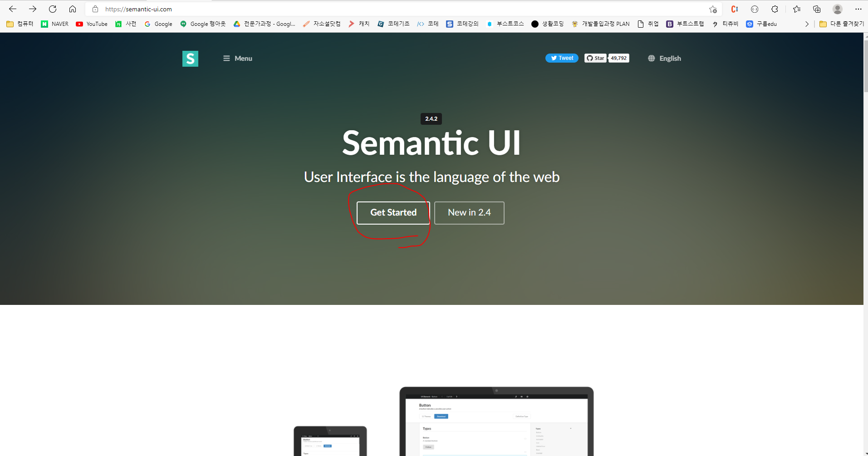Open the 취업 bookmark

(x=648, y=24)
